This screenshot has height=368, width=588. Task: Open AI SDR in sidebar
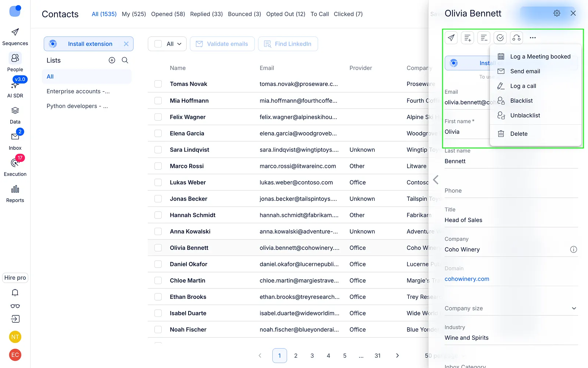pyautogui.click(x=15, y=89)
